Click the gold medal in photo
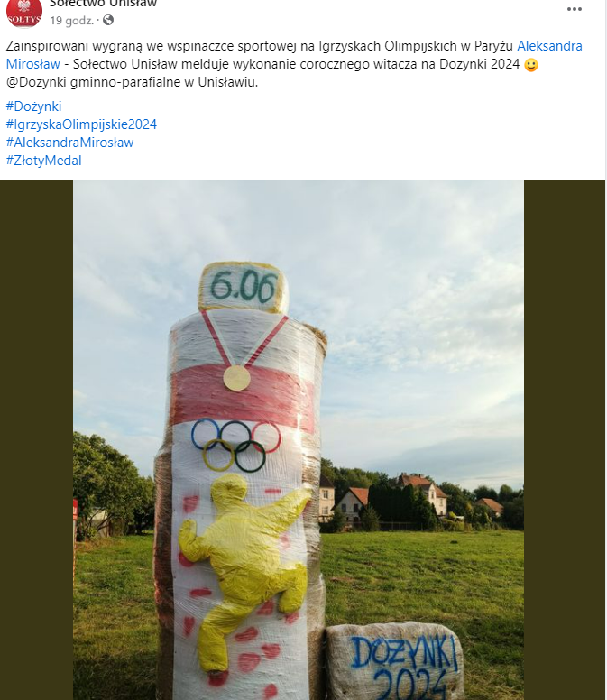 [x=236, y=378]
